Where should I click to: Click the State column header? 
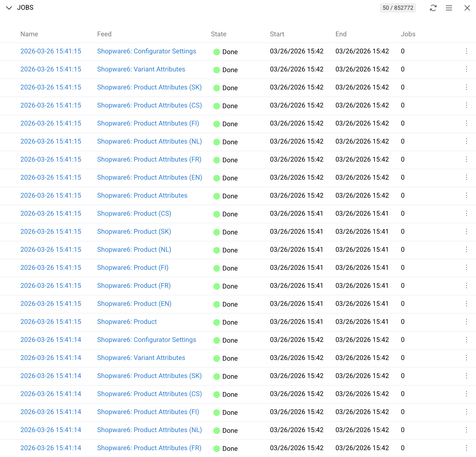pyautogui.click(x=219, y=34)
